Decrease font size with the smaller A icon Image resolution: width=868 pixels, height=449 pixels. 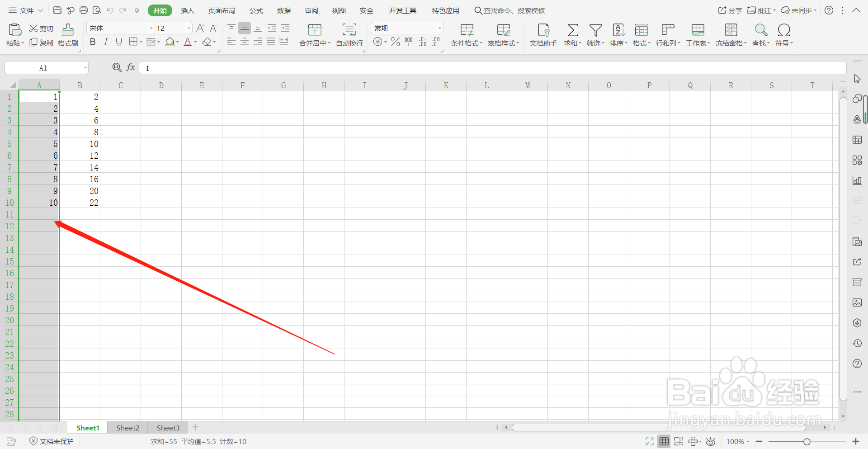point(214,28)
